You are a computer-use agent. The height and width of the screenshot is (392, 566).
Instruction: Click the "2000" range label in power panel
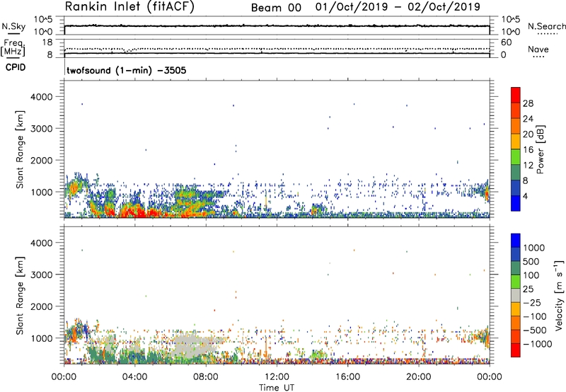click(x=42, y=161)
